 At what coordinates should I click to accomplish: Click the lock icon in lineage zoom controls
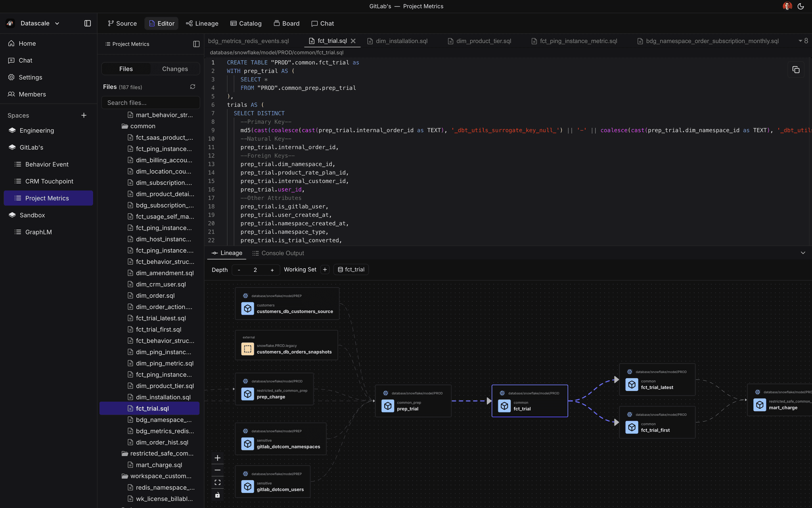[x=217, y=495]
